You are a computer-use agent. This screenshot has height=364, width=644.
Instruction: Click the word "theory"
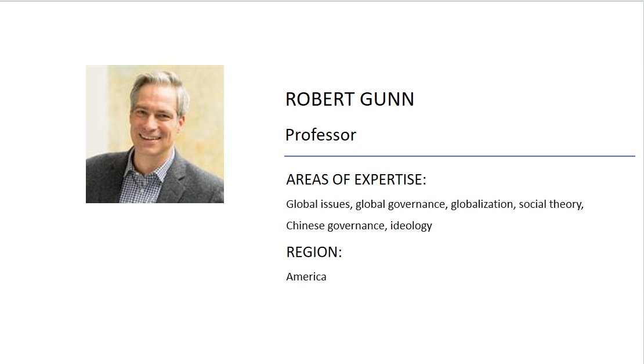pos(567,204)
